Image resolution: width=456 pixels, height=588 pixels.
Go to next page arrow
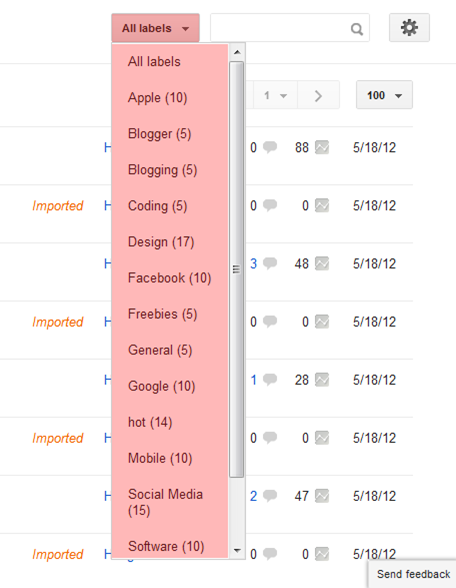318,96
